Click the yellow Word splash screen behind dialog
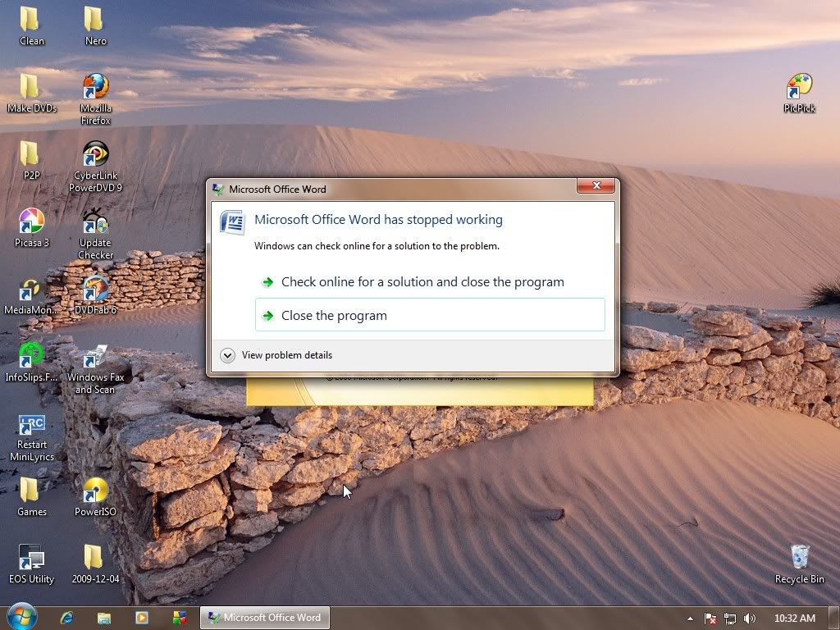Image resolution: width=840 pixels, height=630 pixels. click(x=419, y=391)
